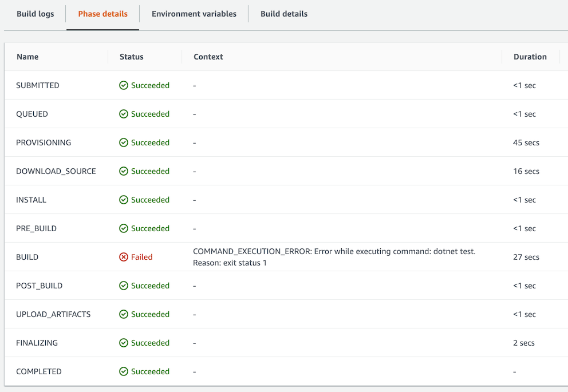568x392 pixels.
Task: Click the success icon for POST_BUILD phase
Action: (124, 286)
